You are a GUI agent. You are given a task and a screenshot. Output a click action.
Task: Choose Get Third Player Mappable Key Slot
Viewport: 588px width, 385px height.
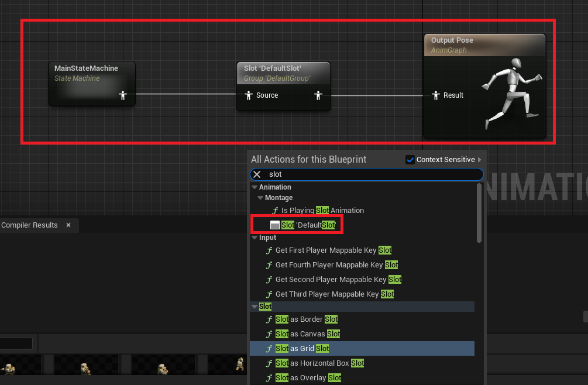pyautogui.click(x=335, y=294)
